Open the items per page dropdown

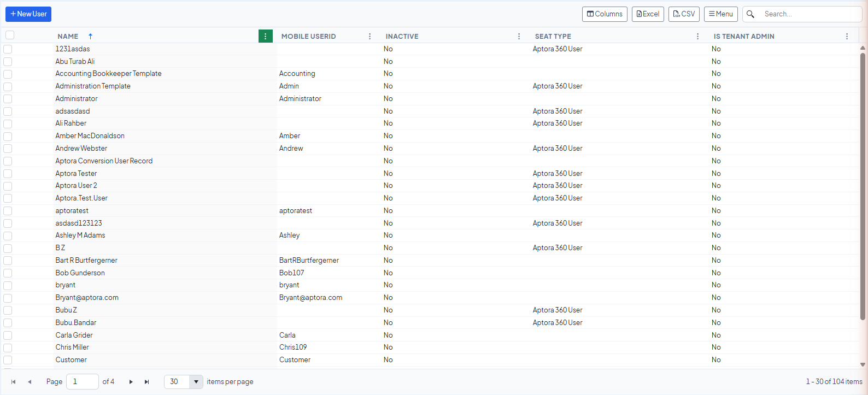[x=196, y=382]
